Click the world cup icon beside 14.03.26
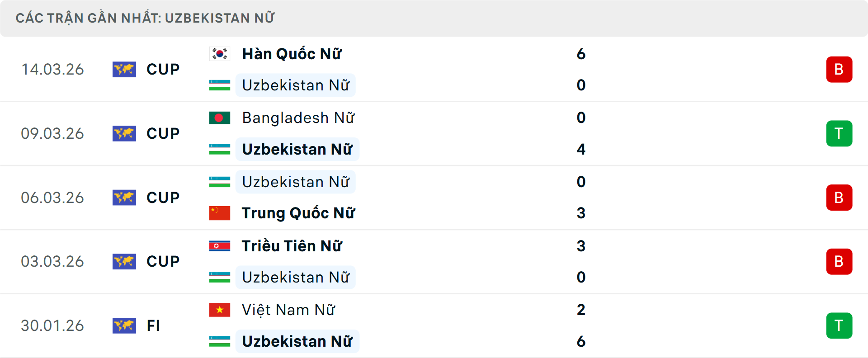This screenshot has height=358, width=868. click(124, 69)
